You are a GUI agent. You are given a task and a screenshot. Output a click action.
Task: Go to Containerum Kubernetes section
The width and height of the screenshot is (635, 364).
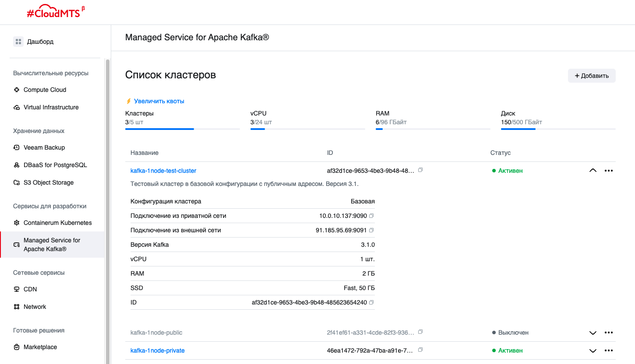[x=57, y=223]
